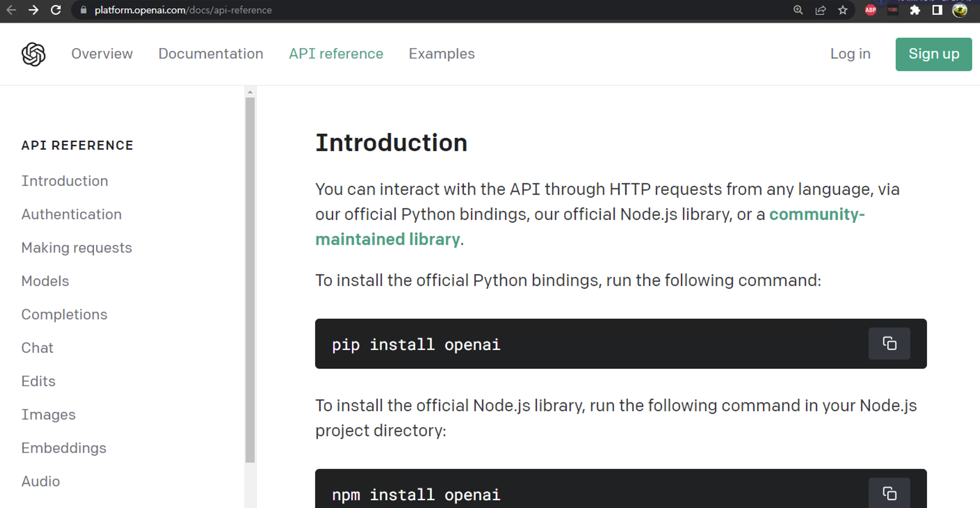Reload the page with the refresh icon

(x=56, y=10)
